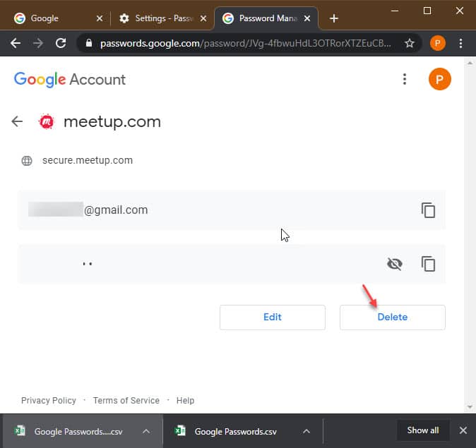View site security info via lock icon
This screenshot has height=448, width=476.
coord(89,43)
